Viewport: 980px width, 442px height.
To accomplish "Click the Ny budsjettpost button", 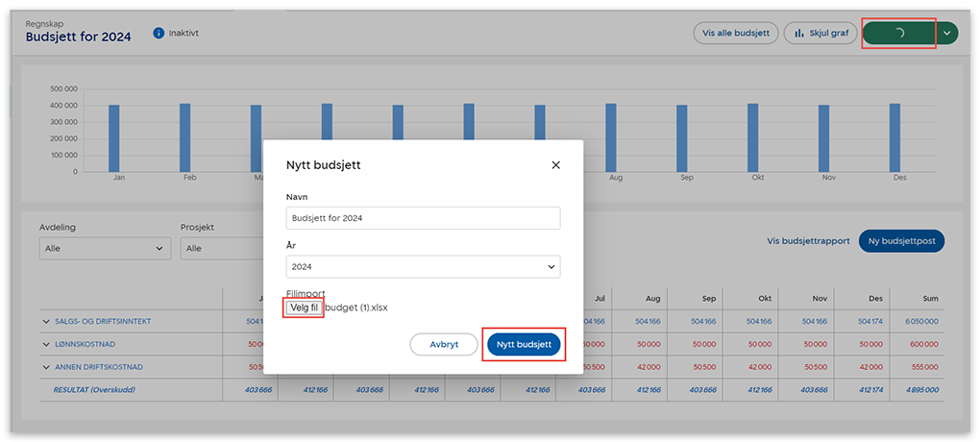I will tap(901, 241).
